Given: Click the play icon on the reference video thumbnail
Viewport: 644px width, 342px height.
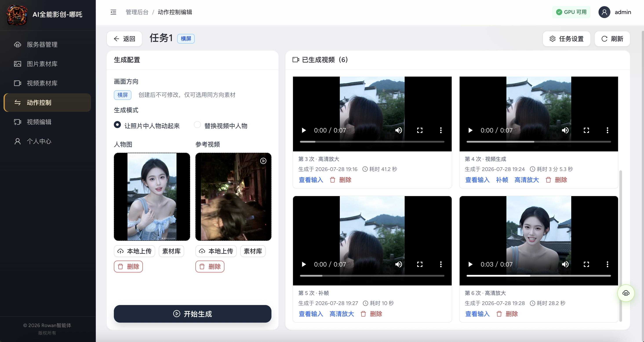Looking at the screenshot, I should (x=263, y=161).
